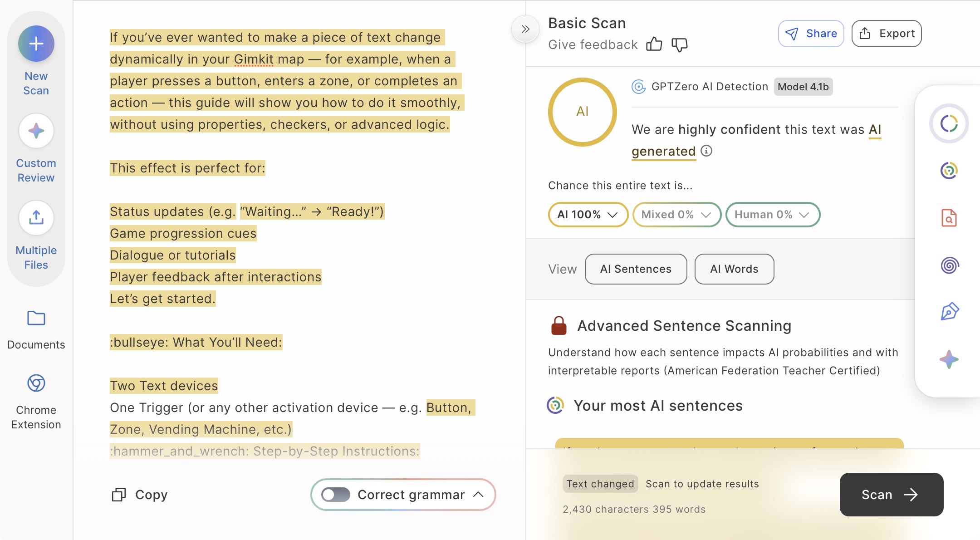Give thumbs up feedback
This screenshot has width=980, height=540.
tap(654, 44)
